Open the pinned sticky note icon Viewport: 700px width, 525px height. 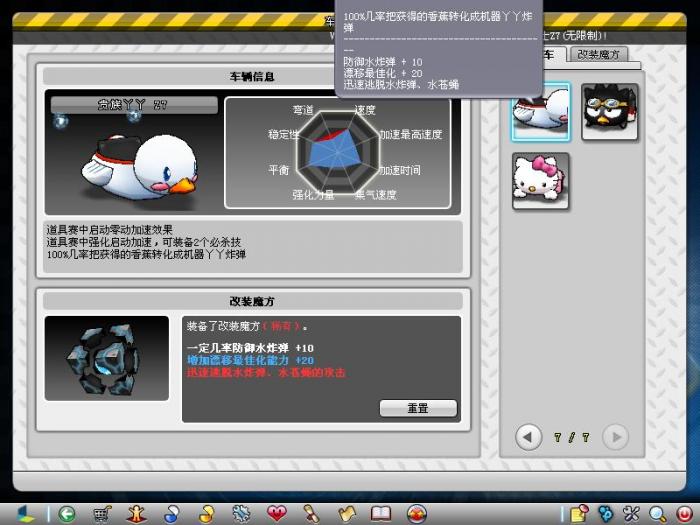[x=579, y=514]
